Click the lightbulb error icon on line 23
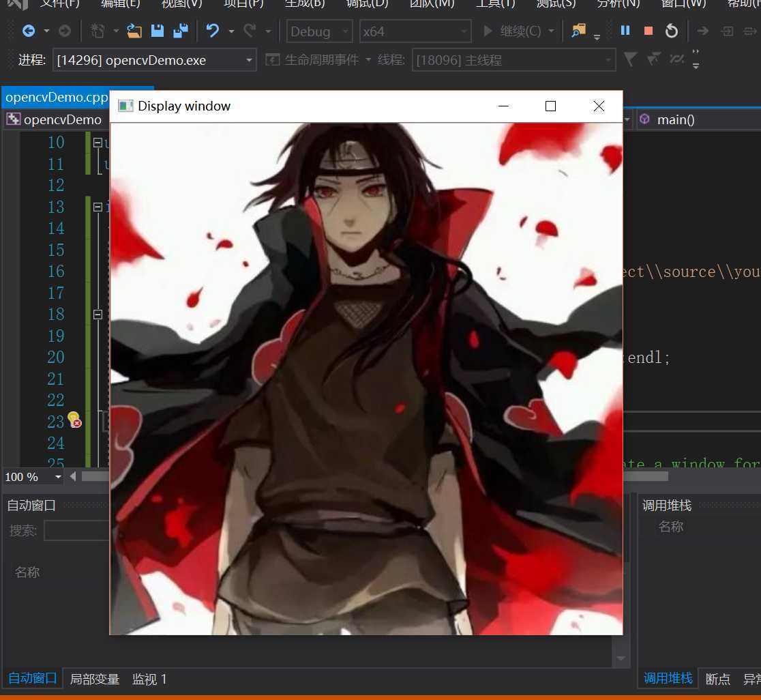This screenshot has height=700, width=761. pyautogui.click(x=74, y=420)
